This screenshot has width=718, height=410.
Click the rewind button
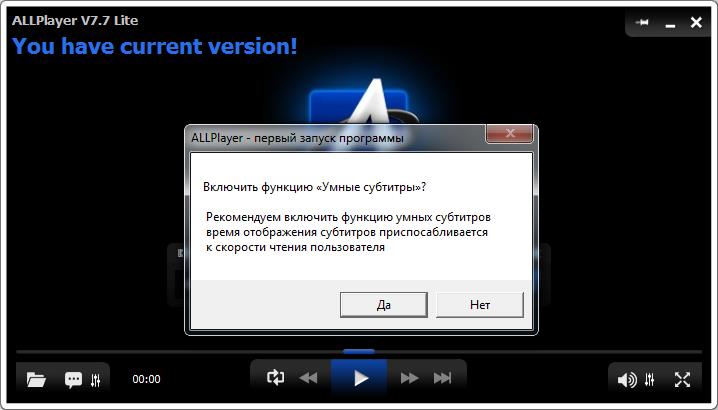pos(308,378)
